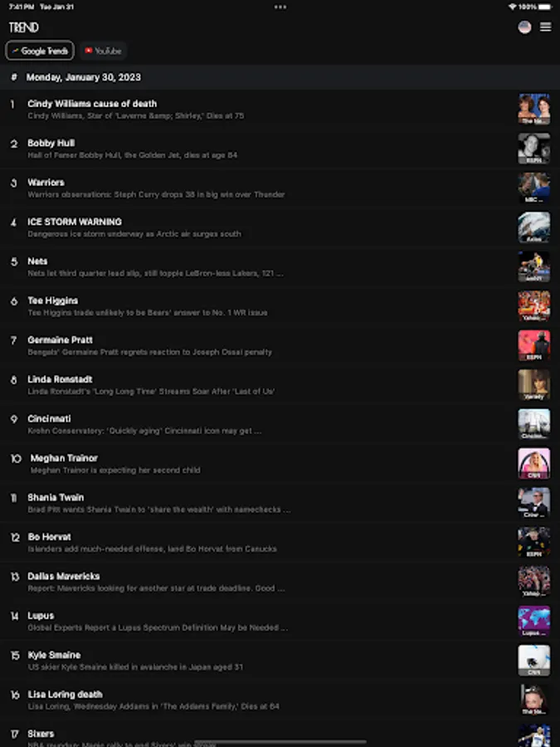Tap the Tee Higgins article thumbnail

pyautogui.click(x=533, y=306)
